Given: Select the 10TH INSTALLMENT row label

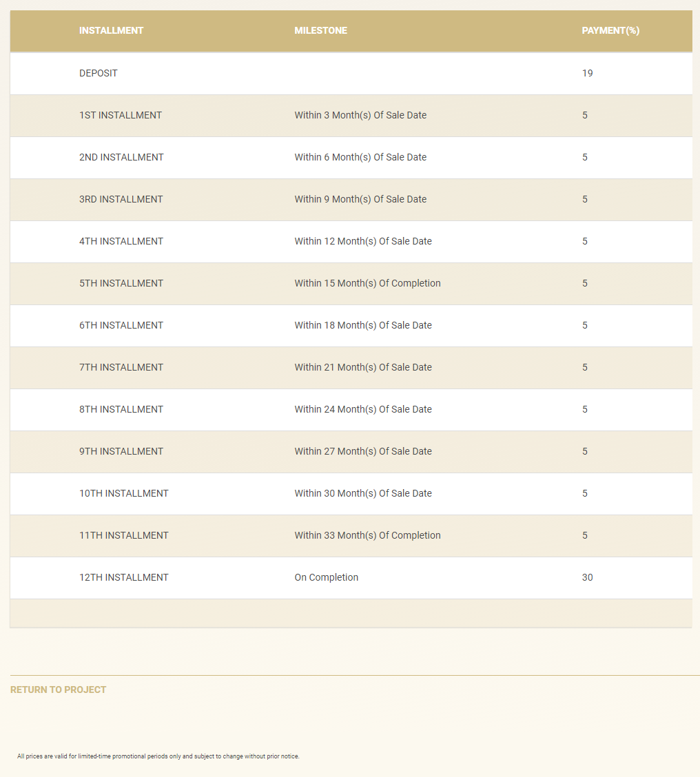Looking at the screenshot, I should pos(124,493).
